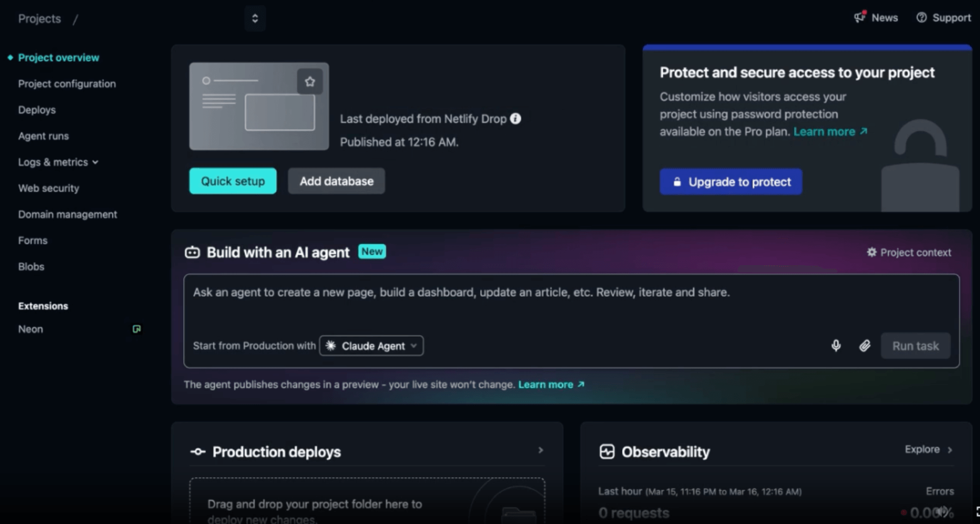
Task: Open the site preview thumbnail
Action: point(259,106)
